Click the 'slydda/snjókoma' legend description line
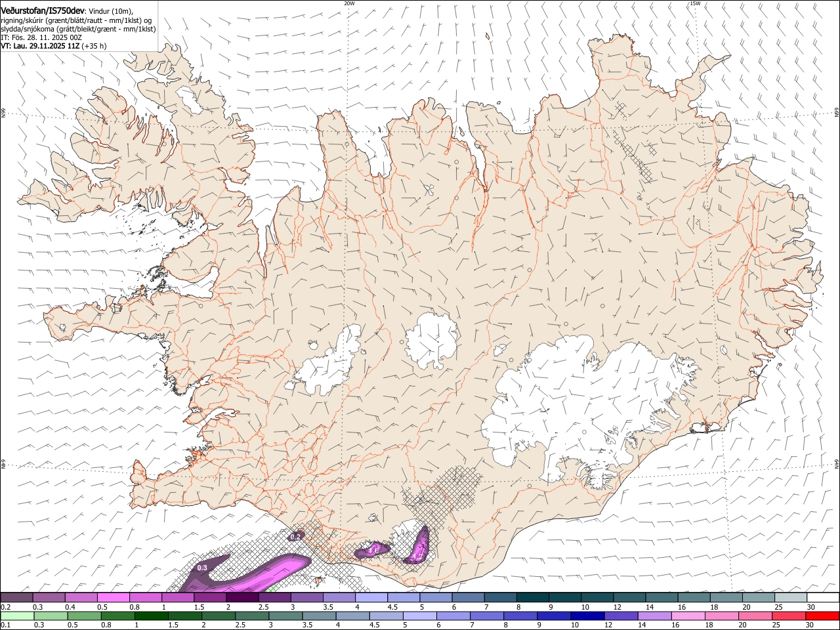Viewport: 840px width, 630px height. 78,29
